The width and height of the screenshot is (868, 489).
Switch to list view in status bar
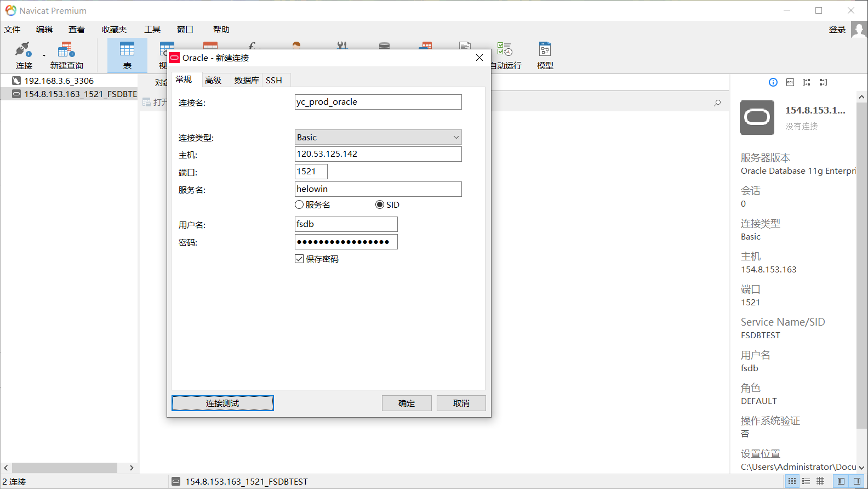click(x=806, y=481)
